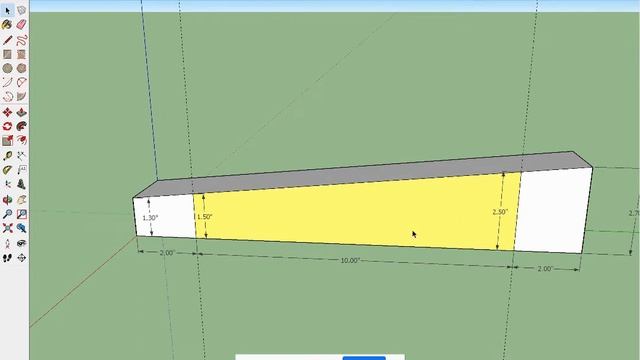The height and width of the screenshot is (360, 640).
Task: Choose the Offset tool
Action: (x=22, y=141)
